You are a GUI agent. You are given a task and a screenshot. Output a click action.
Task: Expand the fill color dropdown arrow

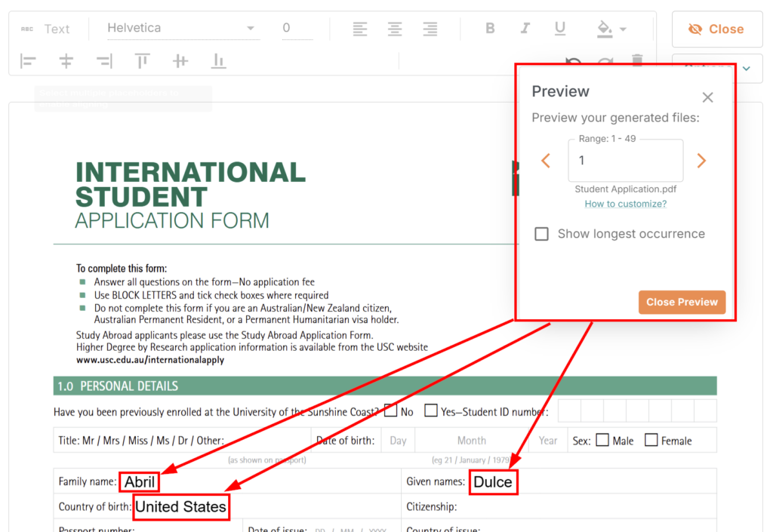[624, 29]
